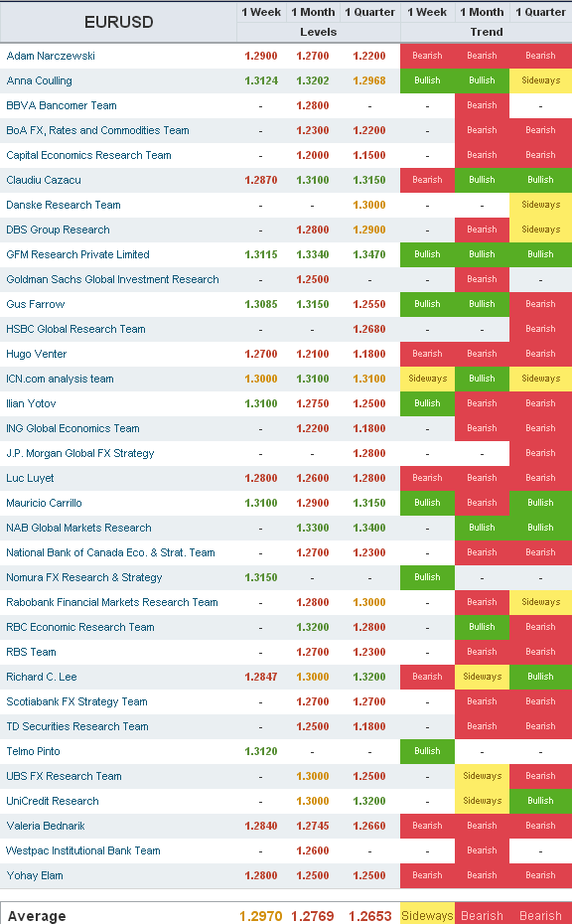Click GFM Research's 1.3470 quarter level
572x924 pixels.
[369, 254]
